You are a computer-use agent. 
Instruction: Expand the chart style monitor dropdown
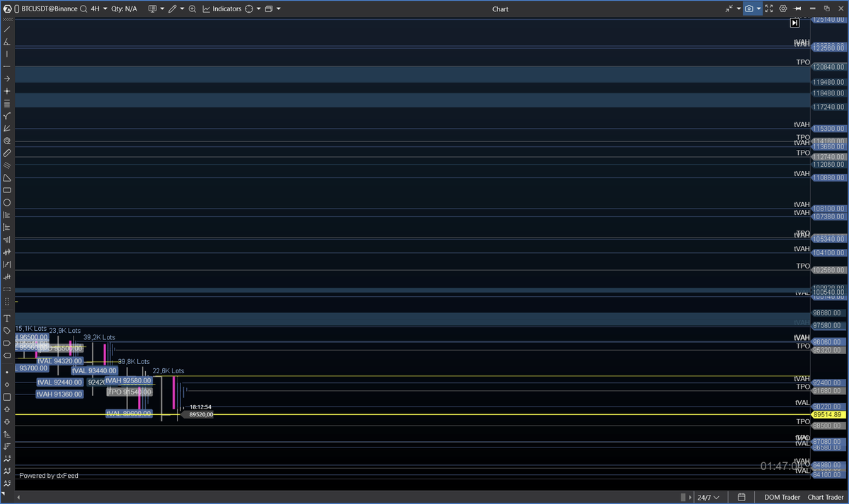(162, 9)
